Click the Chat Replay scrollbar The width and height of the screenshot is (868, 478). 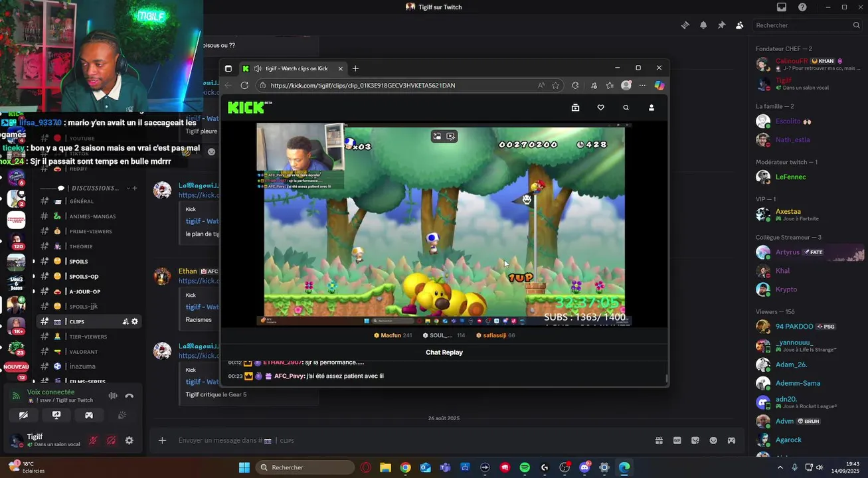coord(667,378)
